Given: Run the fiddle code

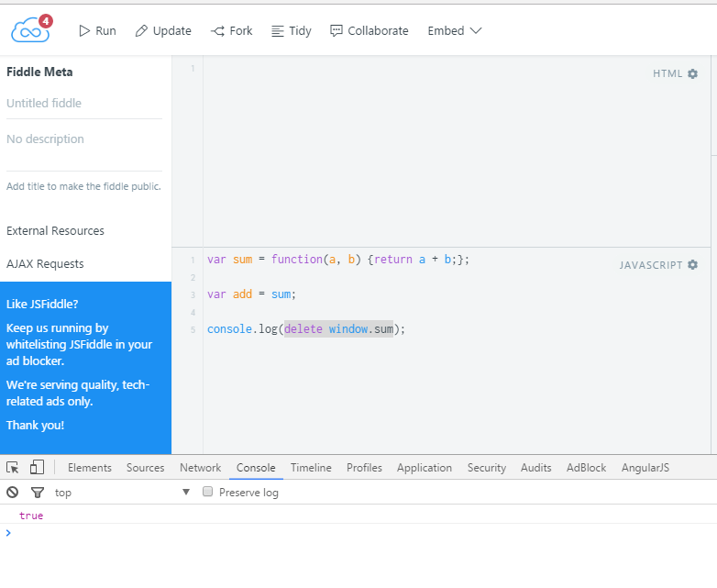Looking at the screenshot, I should click(x=97, y=30).
